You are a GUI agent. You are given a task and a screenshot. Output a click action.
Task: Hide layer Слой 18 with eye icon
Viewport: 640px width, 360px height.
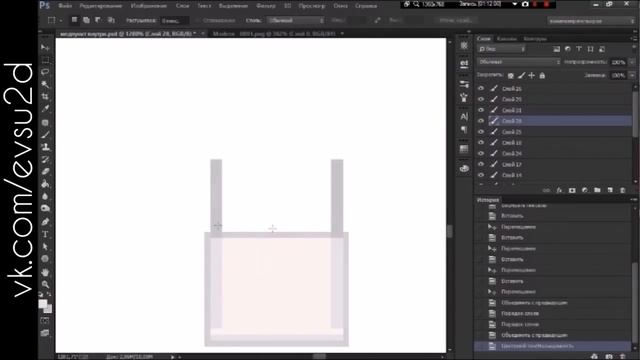[x=481, y=142]
